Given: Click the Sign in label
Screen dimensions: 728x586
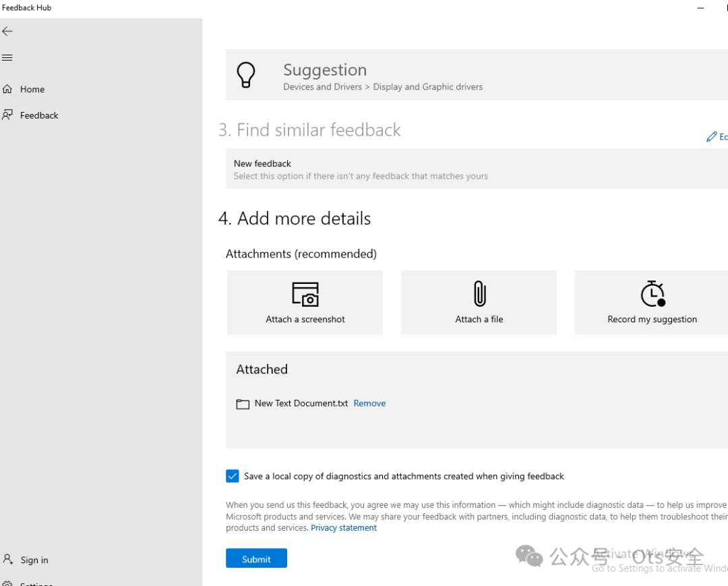Looking at the screenshot, I should 34,560.
